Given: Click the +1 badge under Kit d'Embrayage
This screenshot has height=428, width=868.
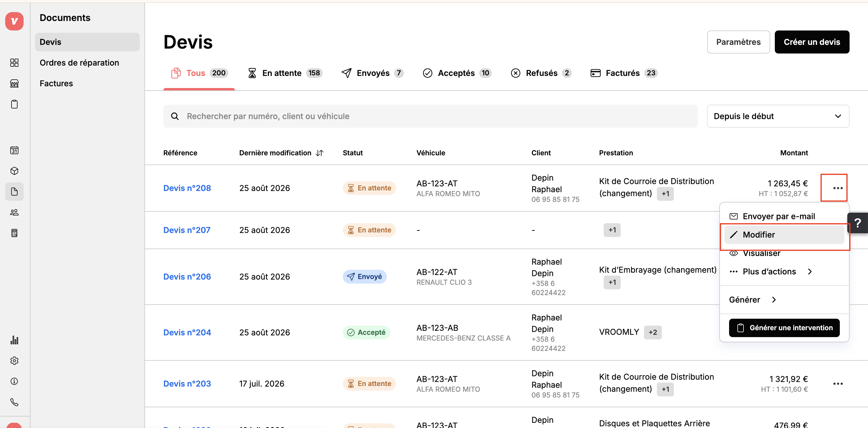Looking at the screenshot, I should [x=612, y=282].
